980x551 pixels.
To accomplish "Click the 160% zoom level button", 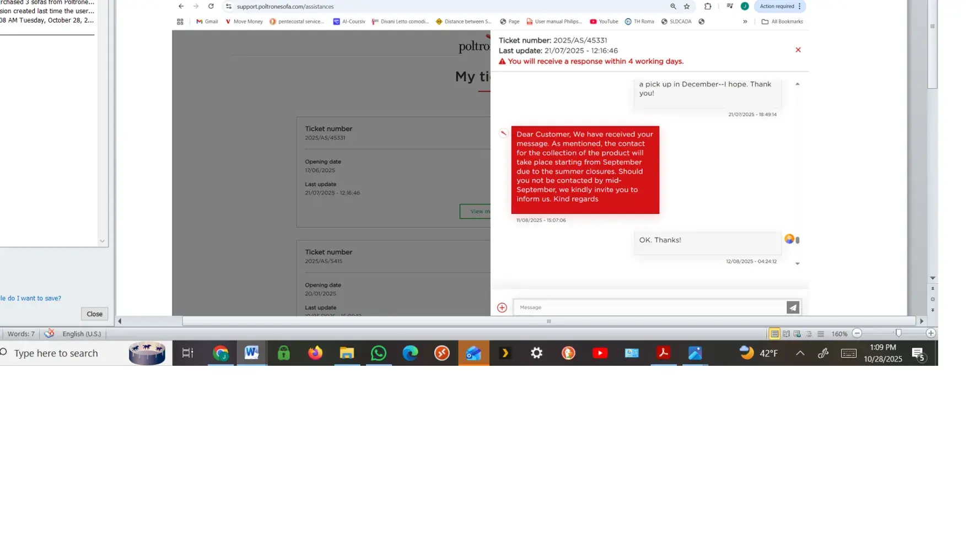I will tap(839, 333).
